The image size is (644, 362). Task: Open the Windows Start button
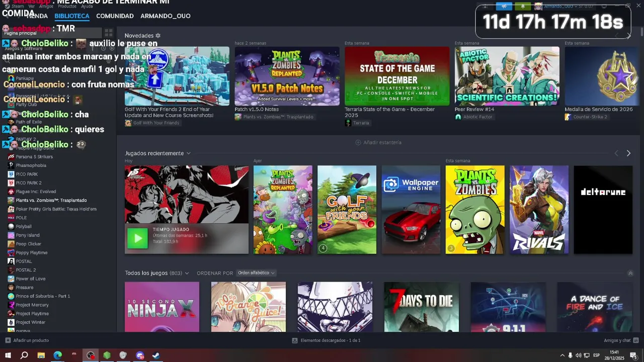click(8, 355)
